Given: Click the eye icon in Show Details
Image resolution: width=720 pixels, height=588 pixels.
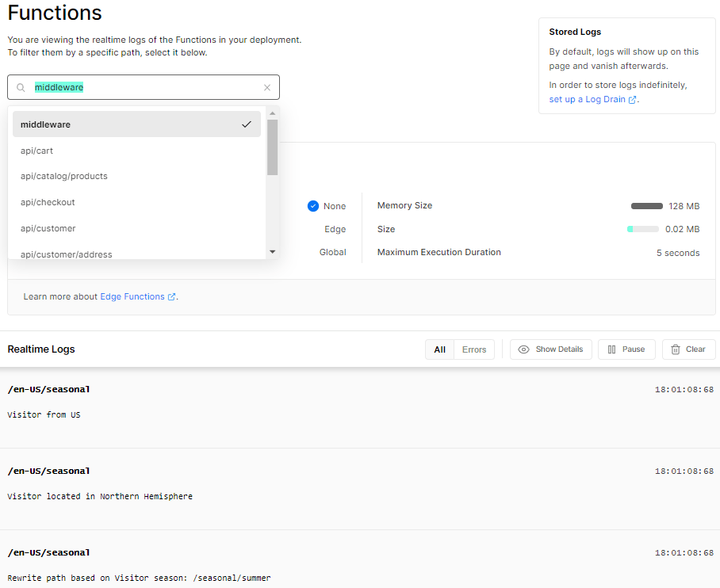Looking at the screenshot, I should click(524, 349).
